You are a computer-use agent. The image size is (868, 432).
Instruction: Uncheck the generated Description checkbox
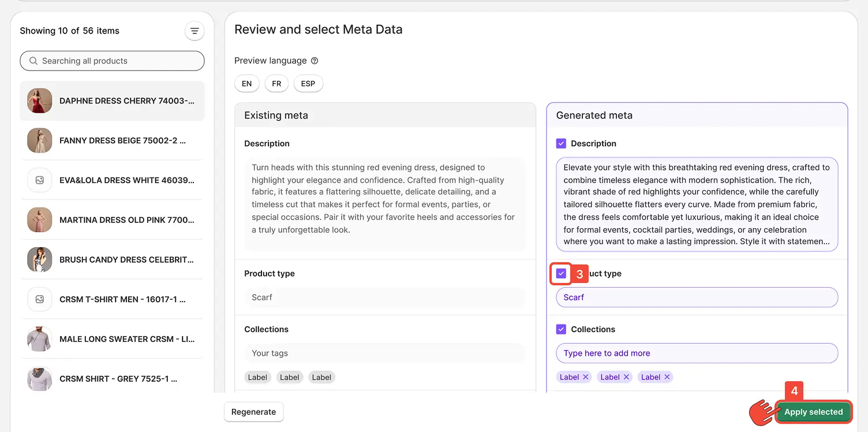coord(561,144)
